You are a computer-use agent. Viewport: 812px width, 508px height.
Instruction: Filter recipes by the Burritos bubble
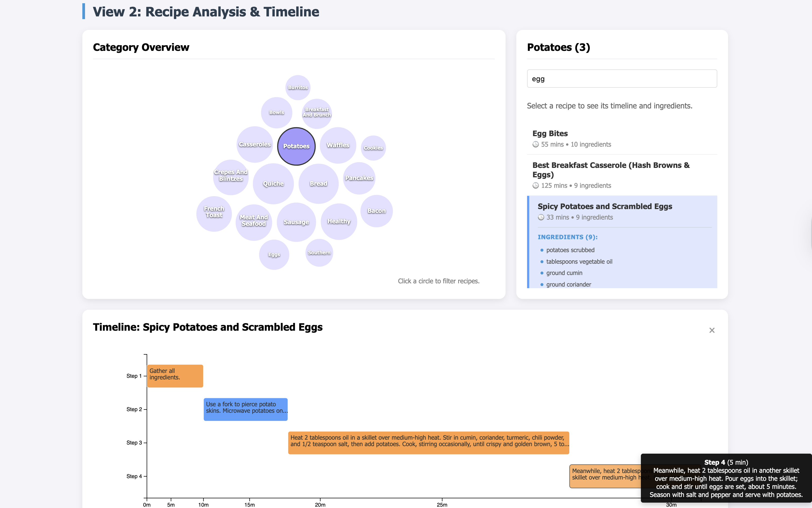[x=297, y=87]
